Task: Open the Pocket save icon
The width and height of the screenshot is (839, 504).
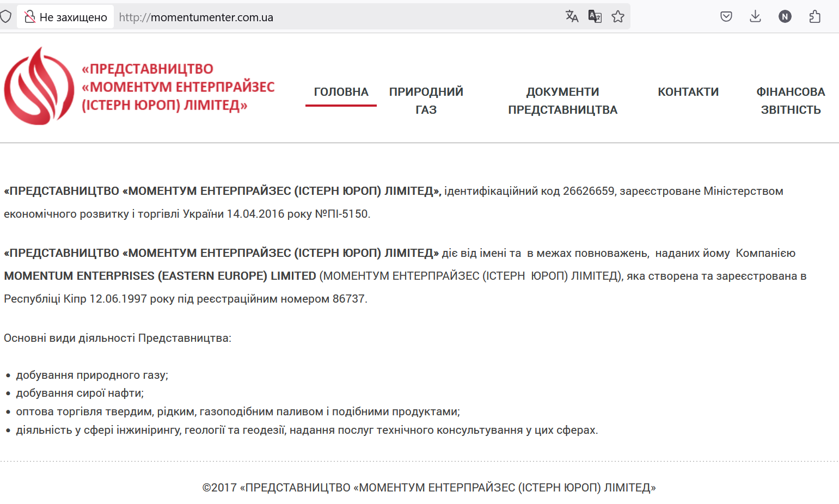Action: [726, 16]
